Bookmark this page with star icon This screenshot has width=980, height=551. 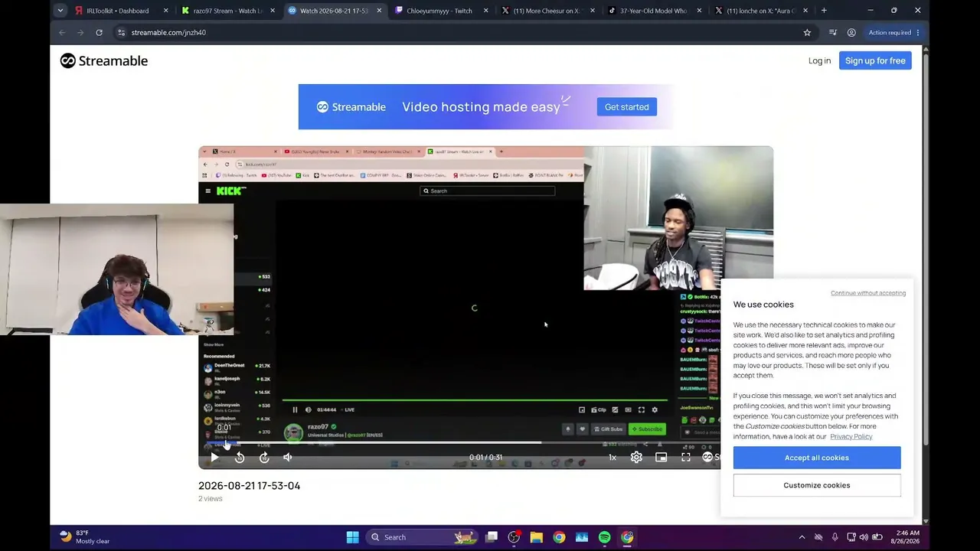point(807,32)
